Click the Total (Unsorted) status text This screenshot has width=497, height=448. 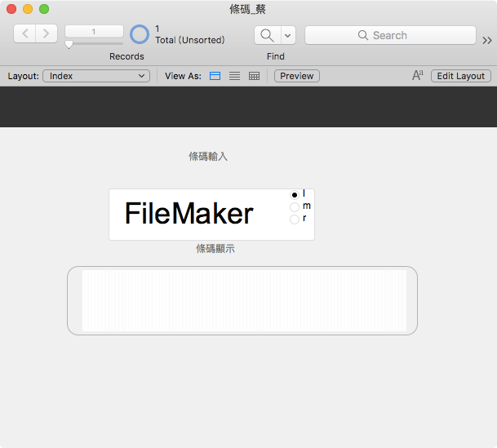190,40
